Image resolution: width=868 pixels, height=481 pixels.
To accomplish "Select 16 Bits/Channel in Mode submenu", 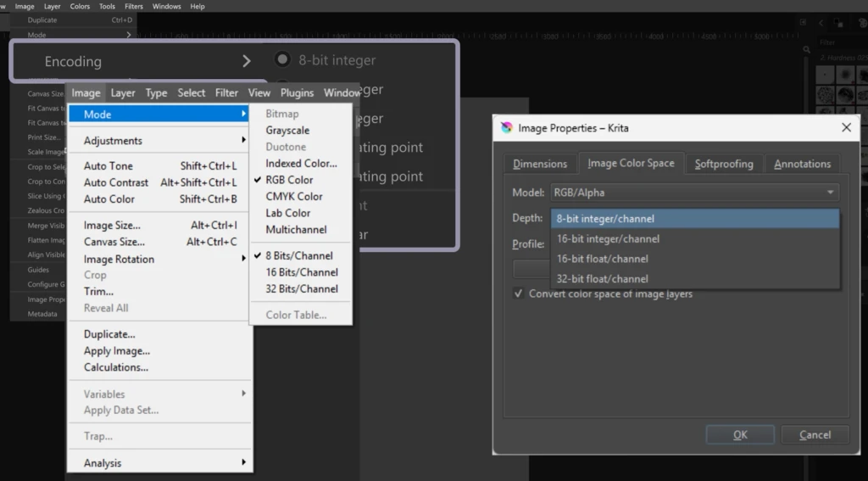I will (x=301, y=272).
